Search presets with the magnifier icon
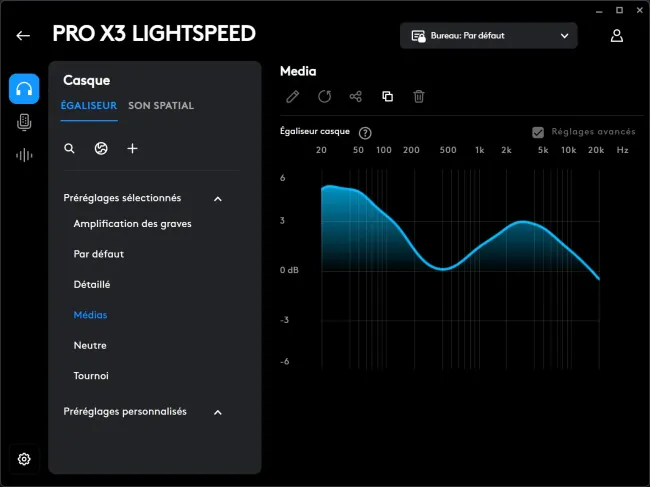Image resolution: width=650 pixels, height=487 pixels. [69, 148]
